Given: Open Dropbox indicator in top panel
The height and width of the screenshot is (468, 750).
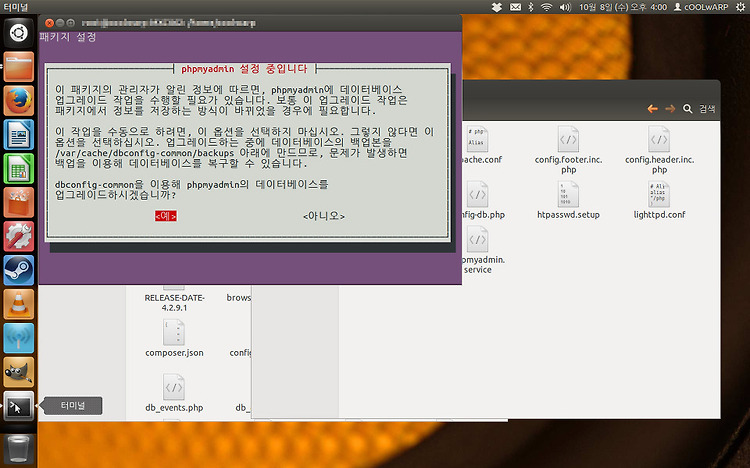Looking at the screenshot, I should point(497,7).
